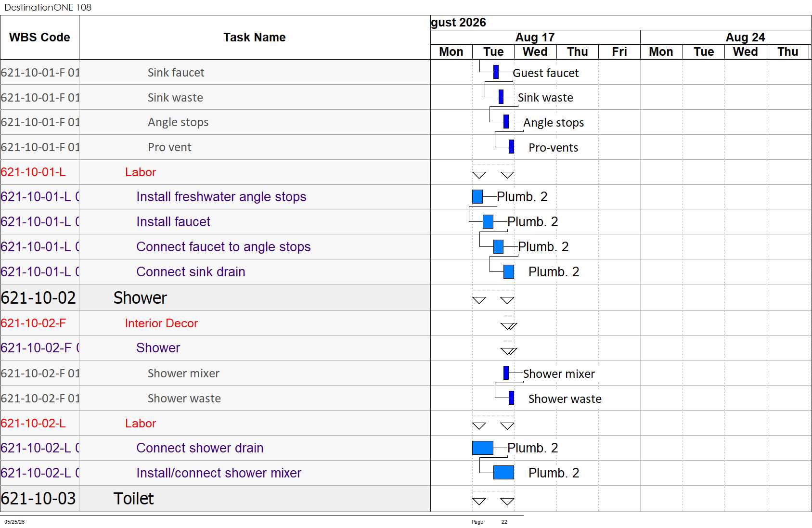
Task: Click the Toilet summary end triangle marker
Action: 507,501
